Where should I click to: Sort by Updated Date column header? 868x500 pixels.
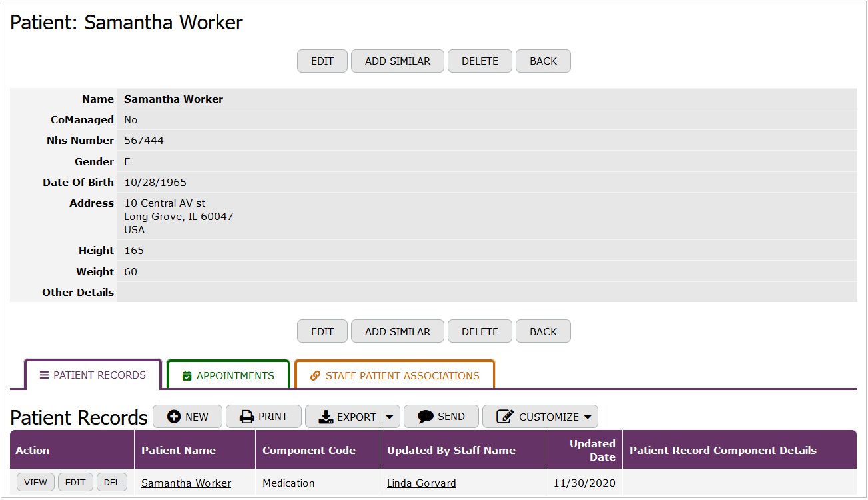click(x=592, y=451)
